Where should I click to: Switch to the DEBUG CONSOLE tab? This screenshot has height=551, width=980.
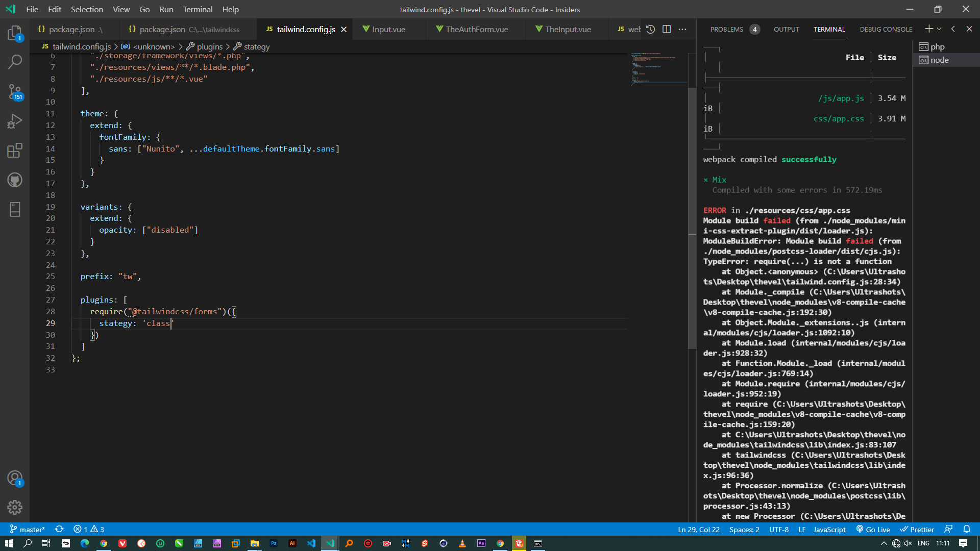point(886,29)
